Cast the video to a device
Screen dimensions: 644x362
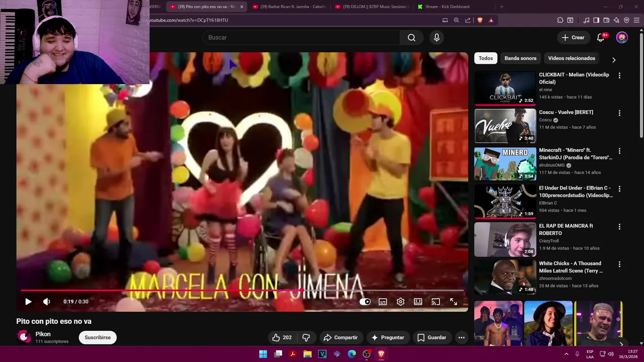436,302
